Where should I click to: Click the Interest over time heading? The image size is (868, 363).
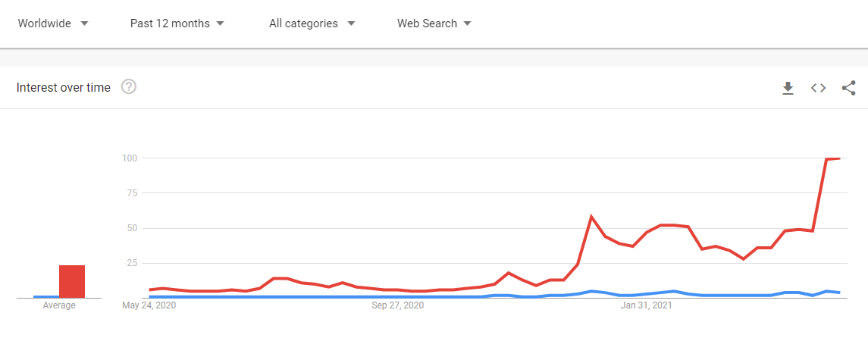pyautogui.click(x=63, y=87)
